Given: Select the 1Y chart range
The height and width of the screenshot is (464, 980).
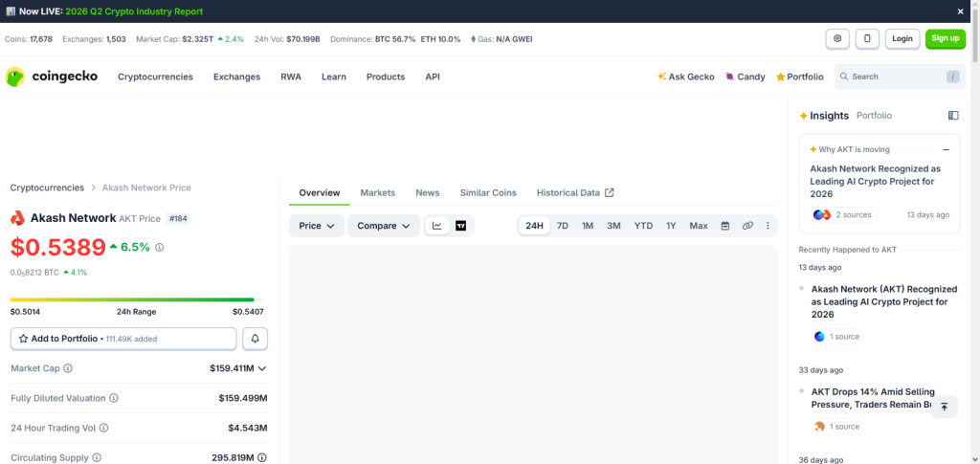Looking at the screenshot, I should click(671, 226).
